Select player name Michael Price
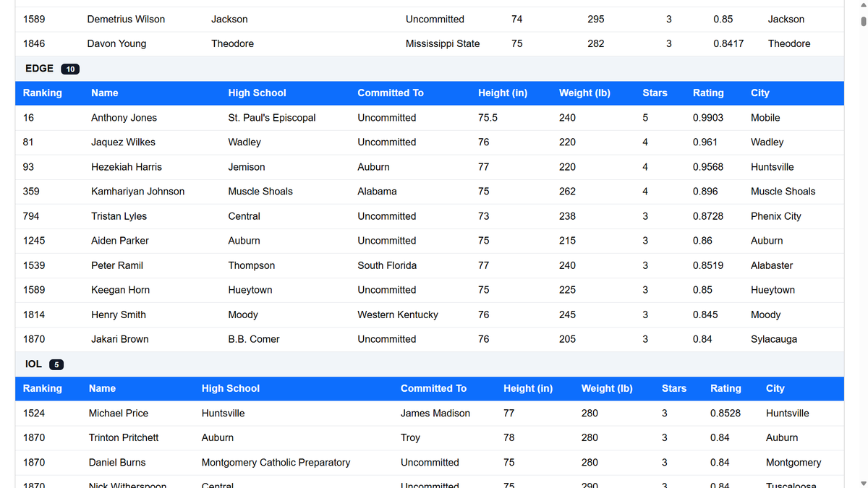 click(x=119, y=414)
